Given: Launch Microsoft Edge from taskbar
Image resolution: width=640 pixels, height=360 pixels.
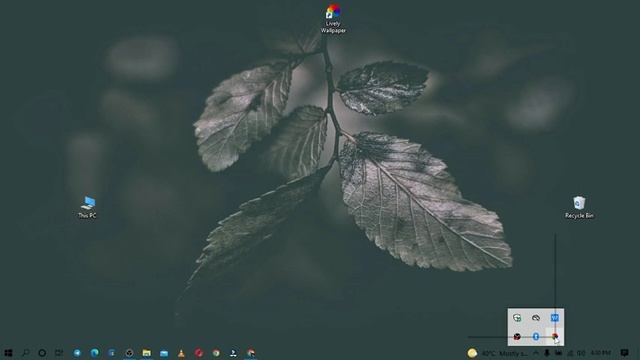Looking at the screenshot, I should pyautogui.click(x=94, y=353).
